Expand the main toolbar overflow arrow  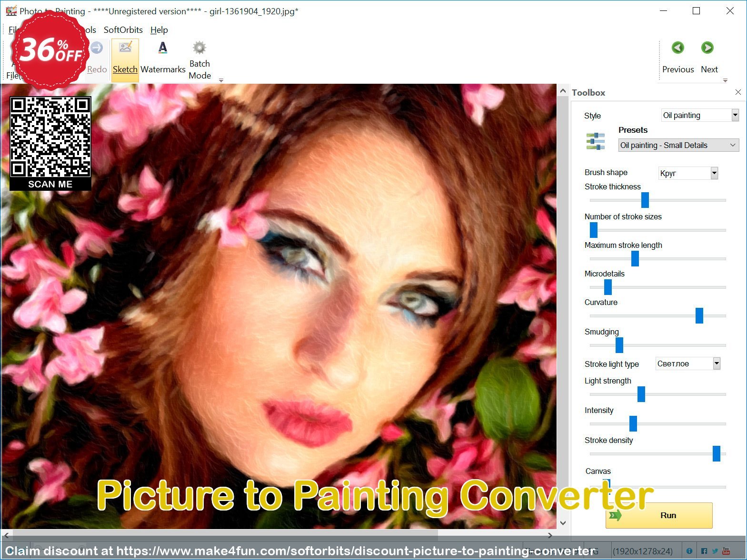pyautogui.click(x=221, y=80)
